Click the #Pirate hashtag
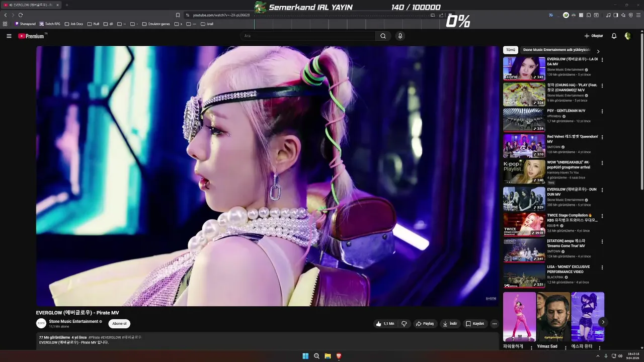The height and width of the screenshot is (362, 644). pos(94,337)
